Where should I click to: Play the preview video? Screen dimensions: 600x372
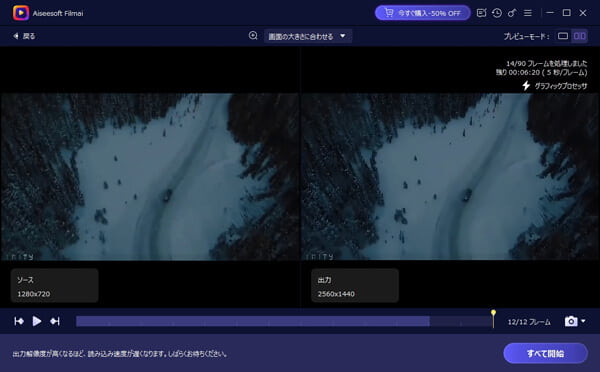pyautogui.click(x=37, y=321)
